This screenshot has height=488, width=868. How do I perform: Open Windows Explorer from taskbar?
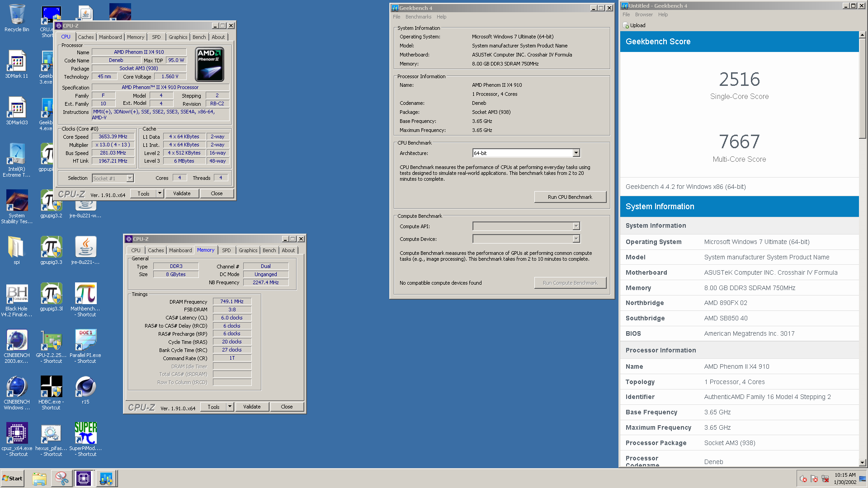pos(39,479)
